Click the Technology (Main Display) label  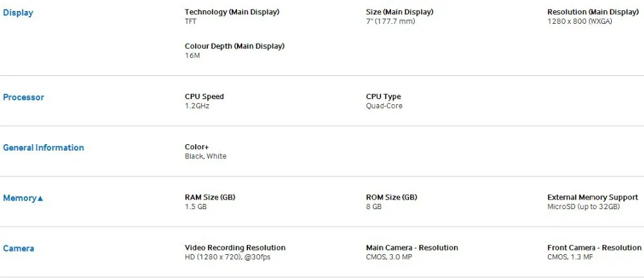click(232, 12)
